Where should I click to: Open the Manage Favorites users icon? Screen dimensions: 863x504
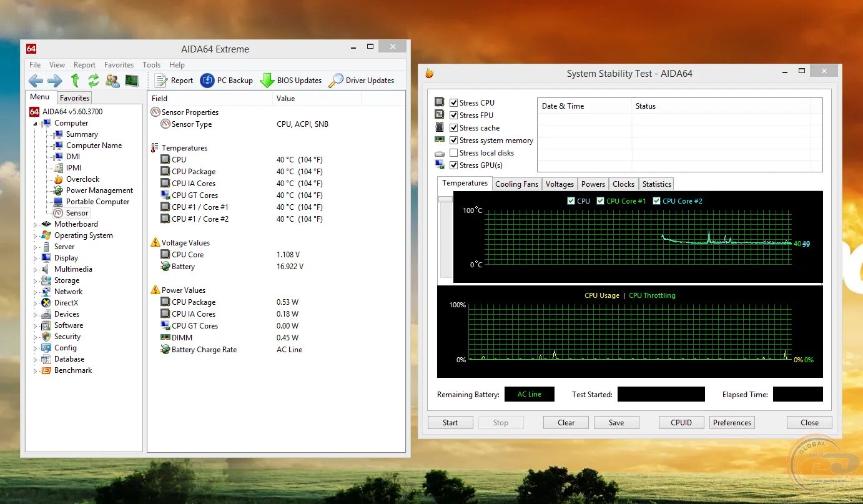click(112, 81)
